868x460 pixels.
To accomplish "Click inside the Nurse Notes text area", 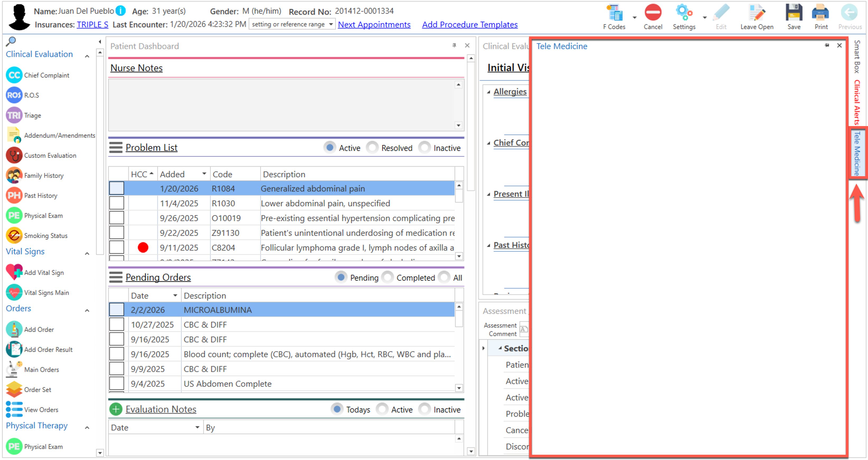I will click(281, 105).
